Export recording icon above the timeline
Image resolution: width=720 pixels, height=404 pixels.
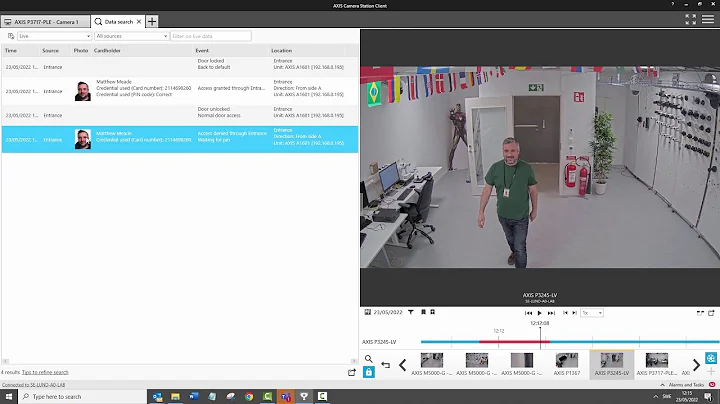(711, 313)
